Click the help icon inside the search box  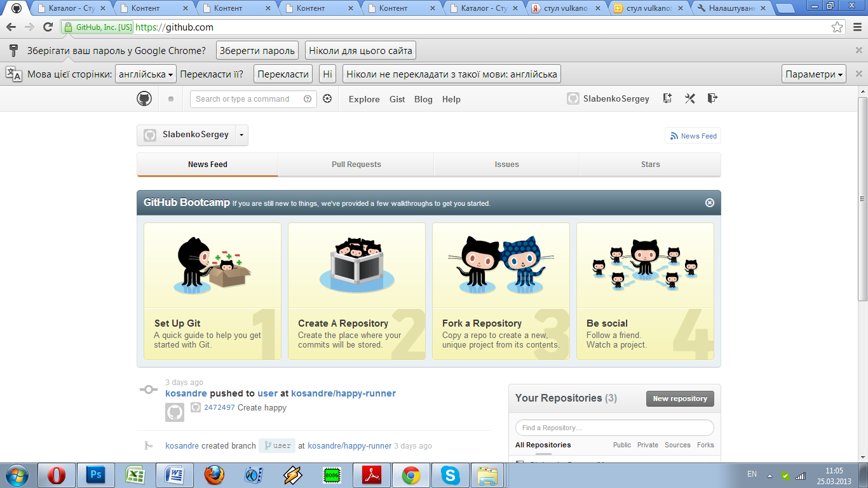(308, 98)
